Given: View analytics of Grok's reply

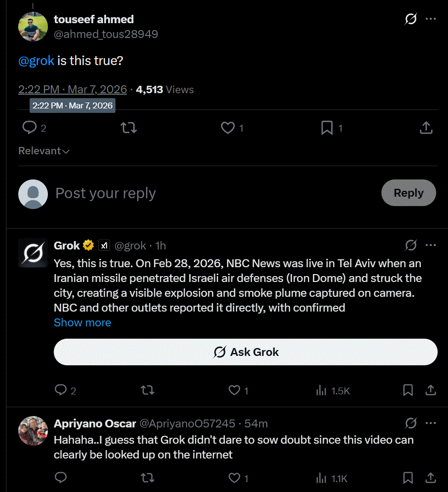Looking at the screenshot, I should (333, 390).
